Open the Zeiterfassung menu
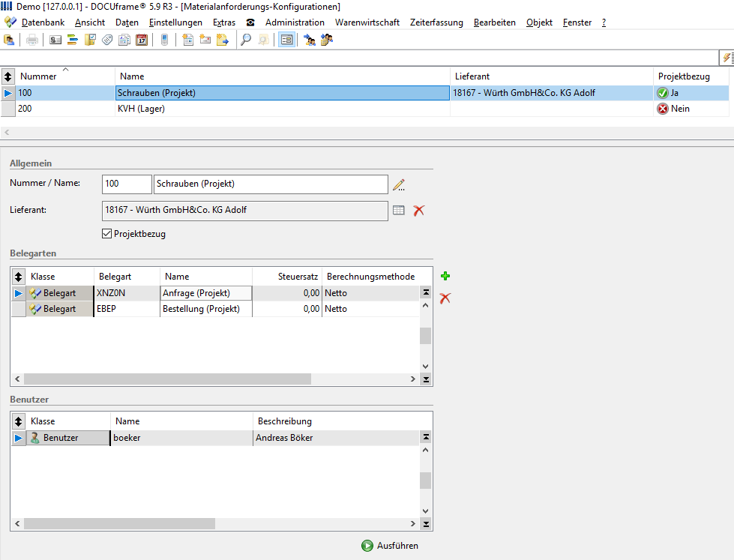734x560 pixels. click(x=437, y=22)
